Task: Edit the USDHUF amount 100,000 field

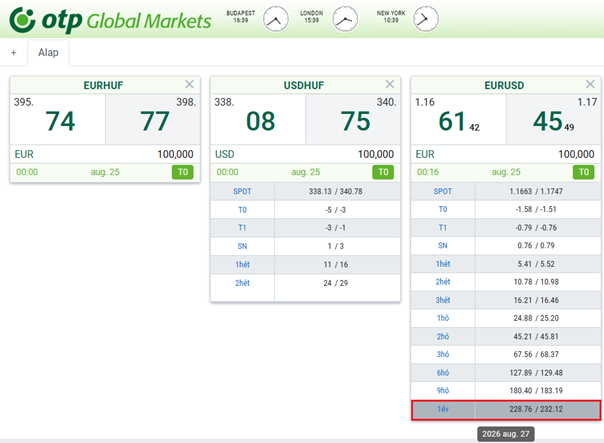Action: [376, 154]
